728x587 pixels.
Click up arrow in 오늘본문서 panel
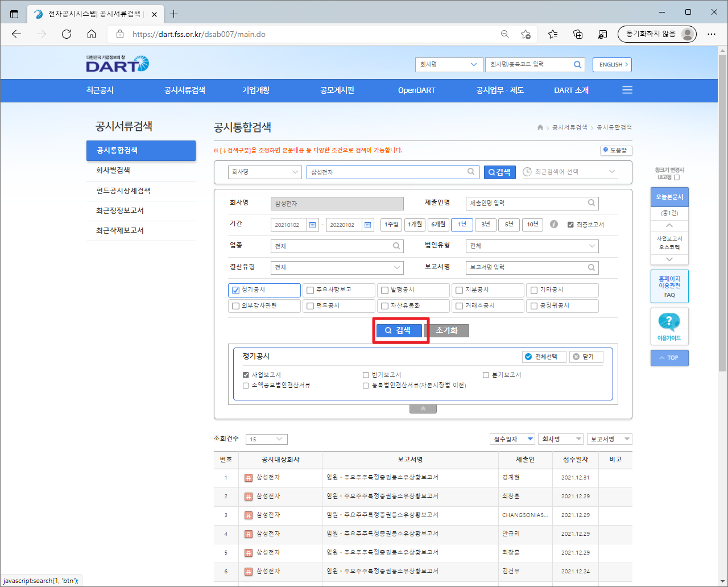669,225
